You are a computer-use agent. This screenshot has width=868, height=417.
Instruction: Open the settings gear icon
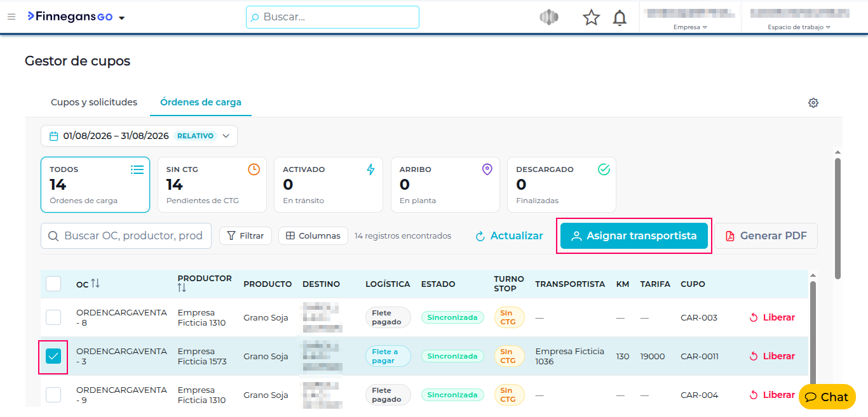click(813, 103)
